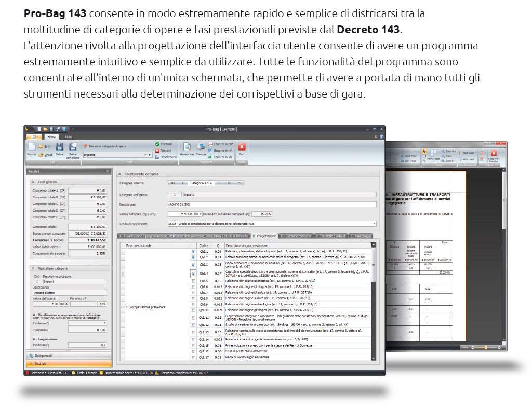Click Close Print Preview in the back window

pos(494,157)
